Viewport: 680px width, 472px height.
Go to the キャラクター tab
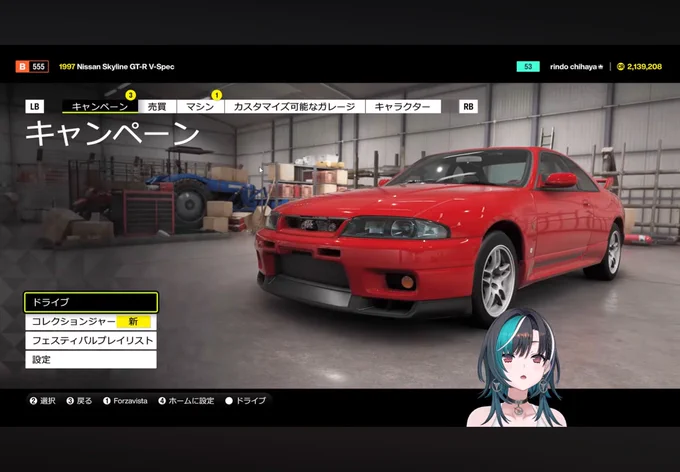tap(403, 107)
